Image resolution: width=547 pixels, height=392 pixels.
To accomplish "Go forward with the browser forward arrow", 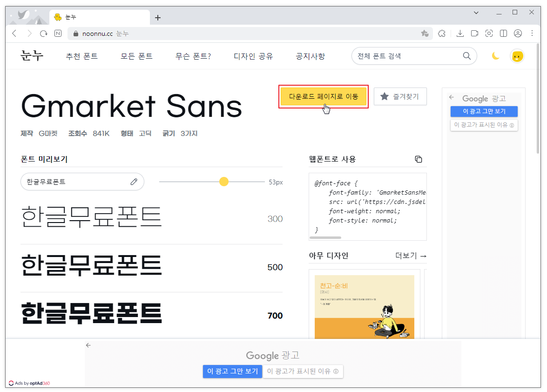I will click(29, 34).
